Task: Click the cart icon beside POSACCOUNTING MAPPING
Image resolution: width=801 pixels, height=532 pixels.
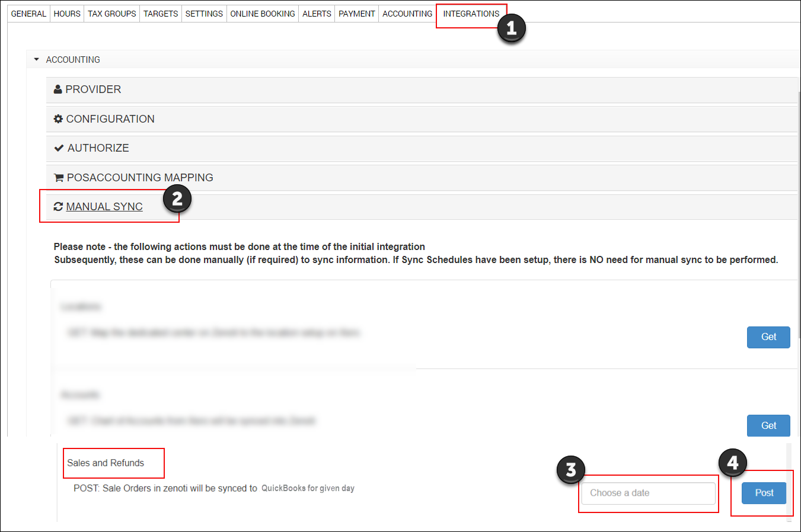Action: click(x=59, y=178)
